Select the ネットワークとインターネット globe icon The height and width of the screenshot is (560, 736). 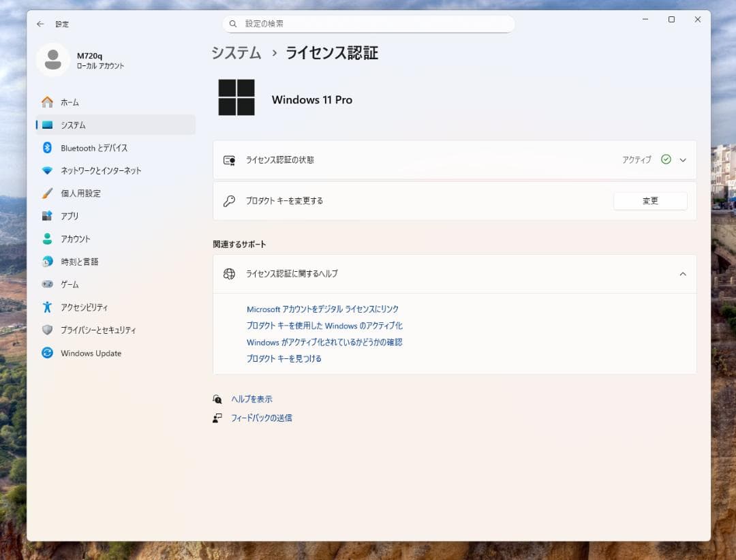(46, 170)
